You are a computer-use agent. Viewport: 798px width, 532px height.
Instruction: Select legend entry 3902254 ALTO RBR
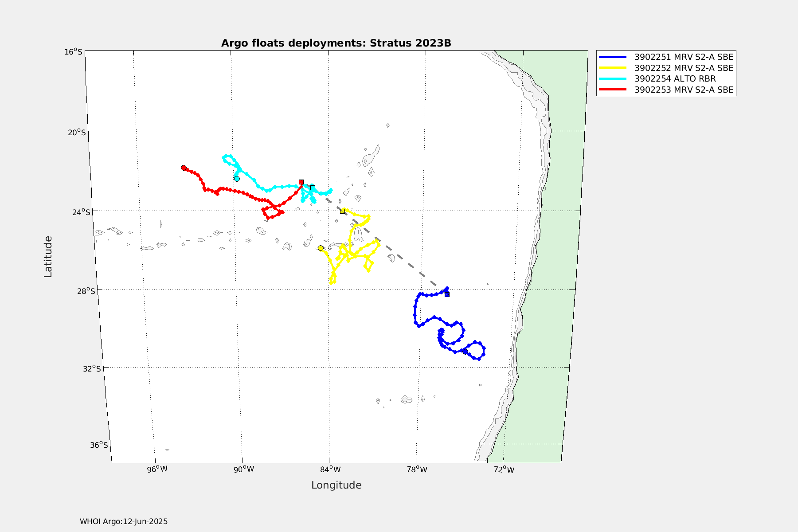point(657,78)
